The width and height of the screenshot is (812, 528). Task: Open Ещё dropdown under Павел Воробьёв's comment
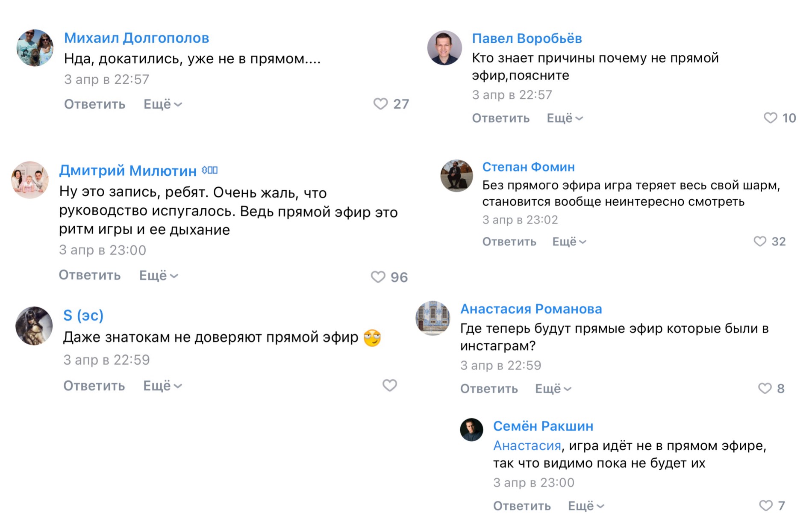pos(565,118)
